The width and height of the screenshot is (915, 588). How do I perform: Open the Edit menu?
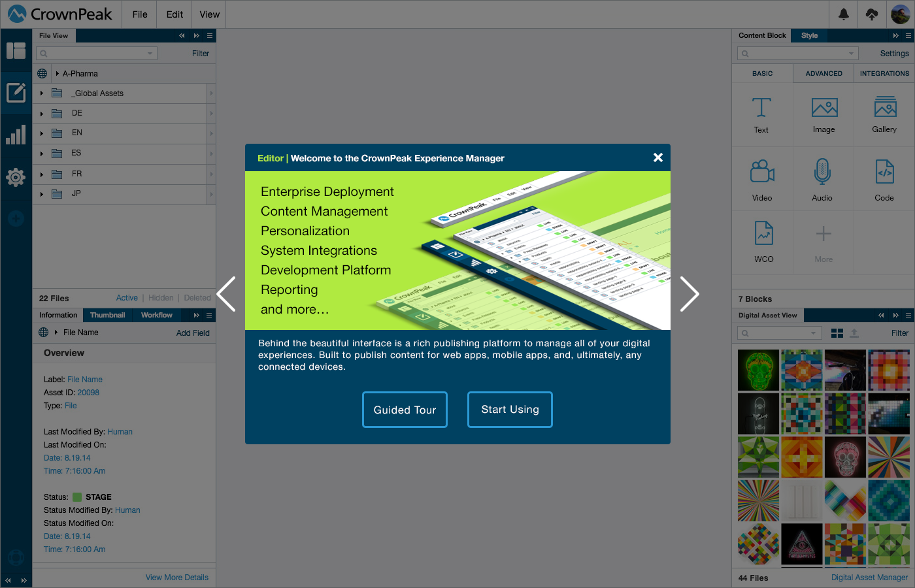point(175,14)
